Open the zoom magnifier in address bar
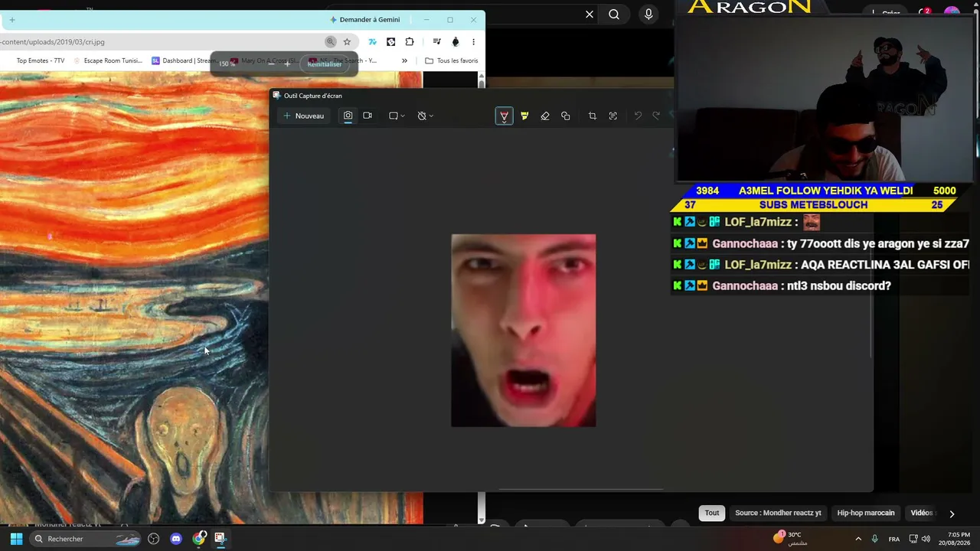The image size is (980, 551). [x=331, y=42]
